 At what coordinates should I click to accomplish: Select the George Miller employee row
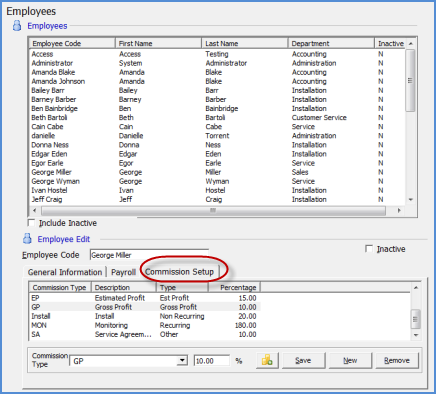coord(217,172)
